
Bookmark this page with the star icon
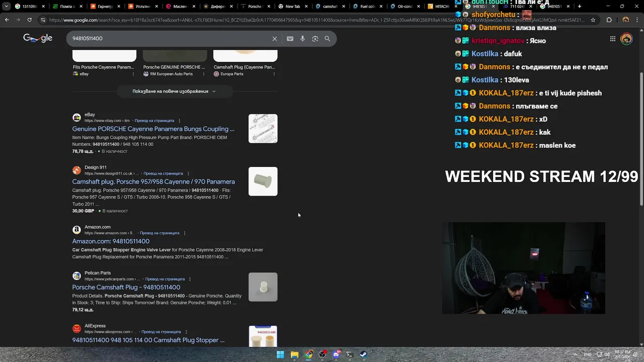tap(593, 20)
